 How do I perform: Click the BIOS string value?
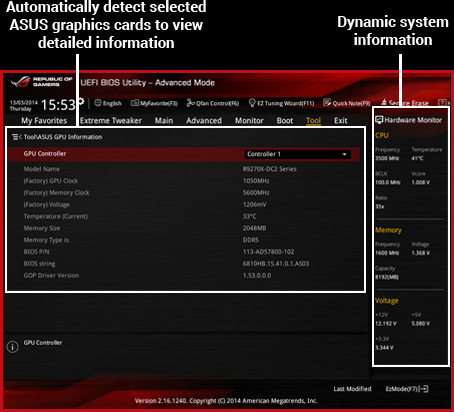[276, 264]
